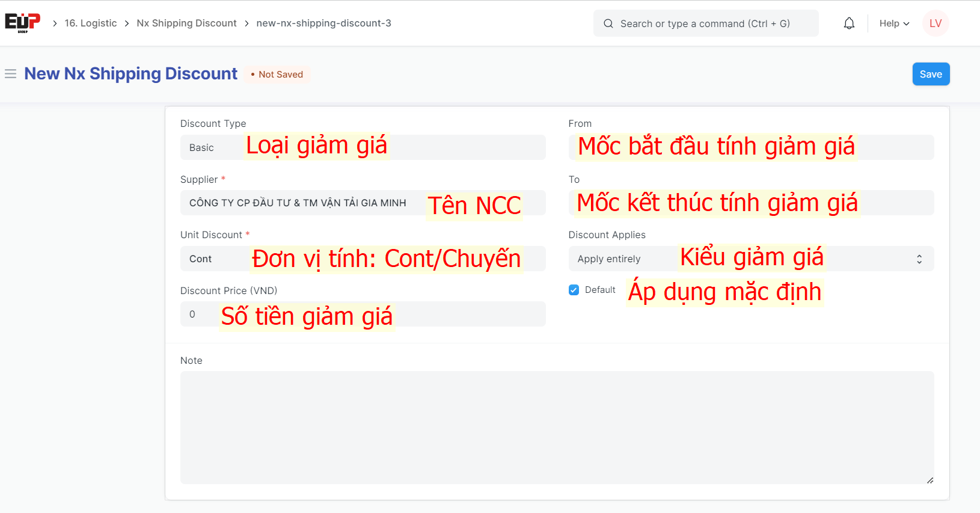The width and height of the screenshot is (980, 513).
Task: Click the LV user avatar
Action: [935, 23]
